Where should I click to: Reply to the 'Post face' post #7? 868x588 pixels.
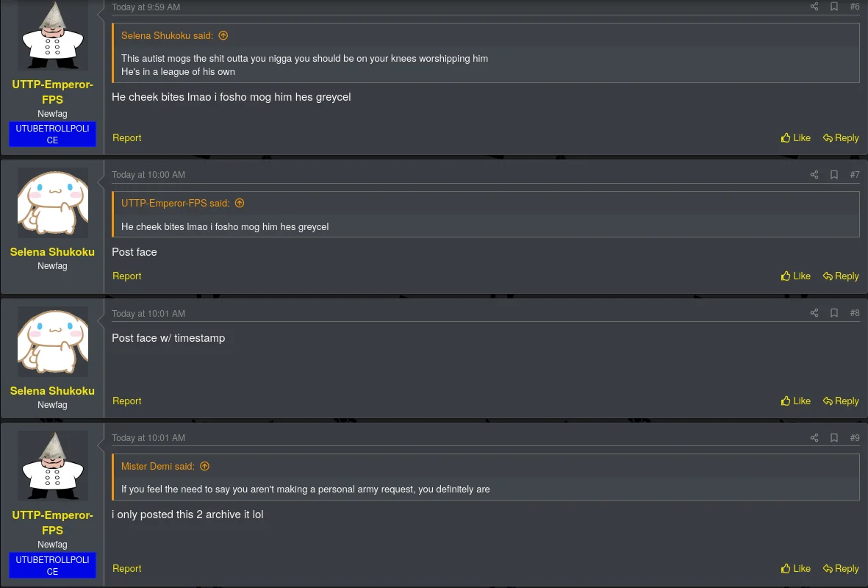point(840,276)
